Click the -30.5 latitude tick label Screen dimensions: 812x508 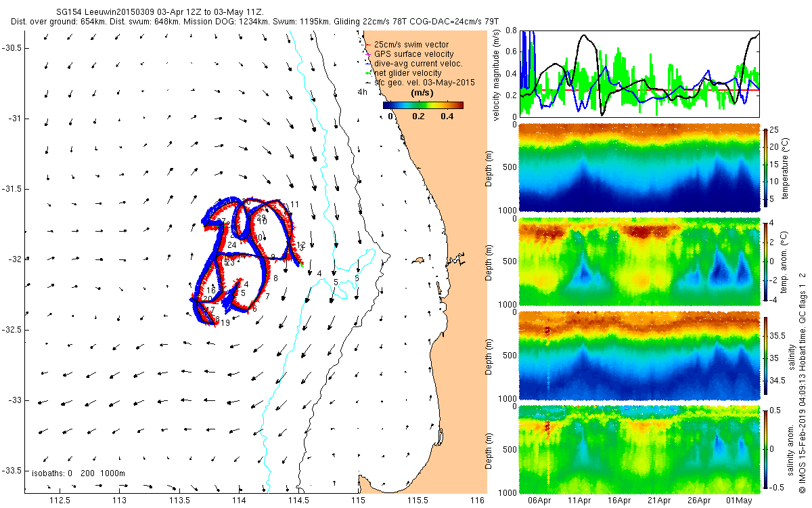point(12,47)
